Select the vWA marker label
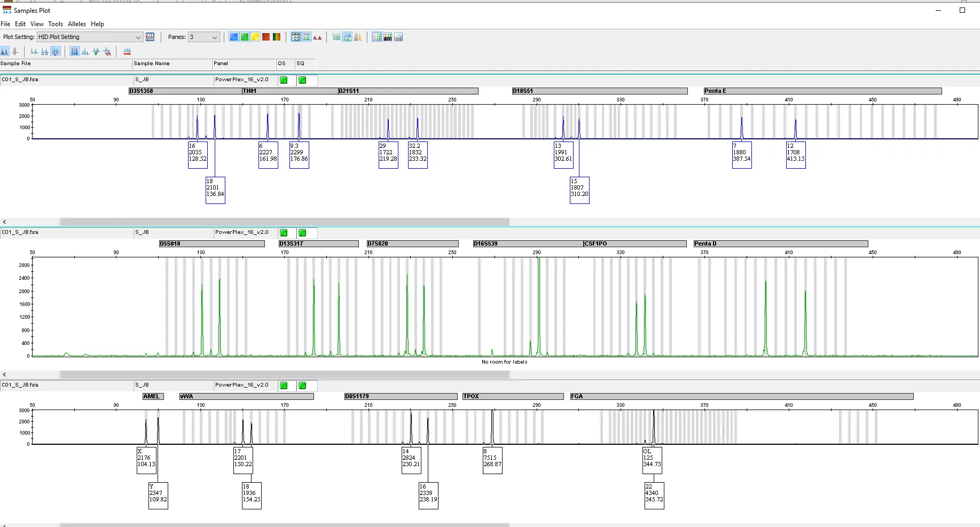 pyautogui.click(x=246, y=396)
